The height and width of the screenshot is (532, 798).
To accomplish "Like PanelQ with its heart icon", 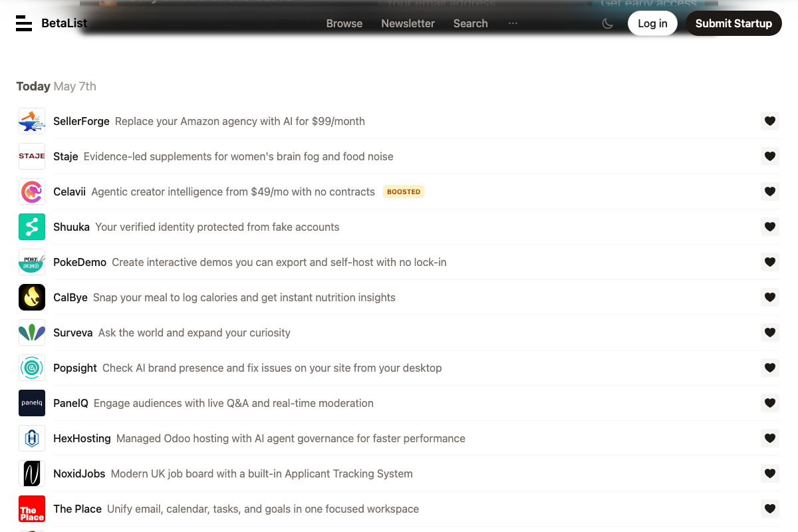I will pyautogui.click(x=770, y=403).
